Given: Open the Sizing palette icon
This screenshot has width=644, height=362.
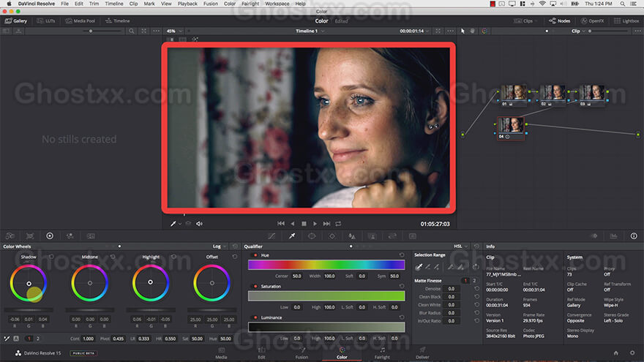Looking at the screenshot, I should click(392, 236).
